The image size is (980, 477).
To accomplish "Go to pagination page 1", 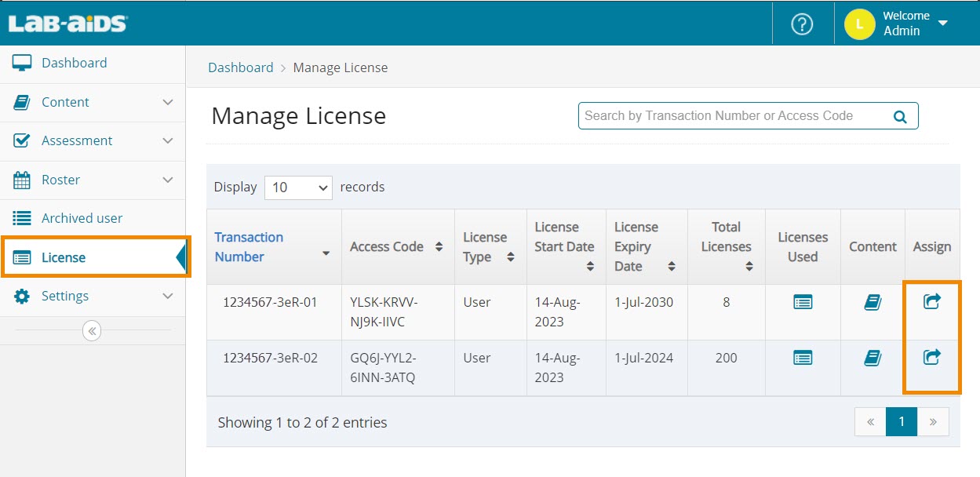I will coord(902,421).
